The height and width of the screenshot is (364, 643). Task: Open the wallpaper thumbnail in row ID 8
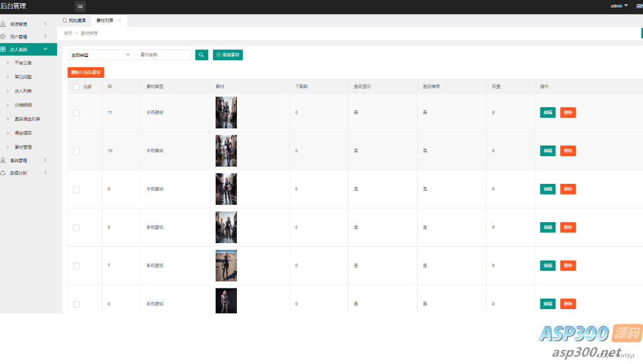tap(226, 228)
